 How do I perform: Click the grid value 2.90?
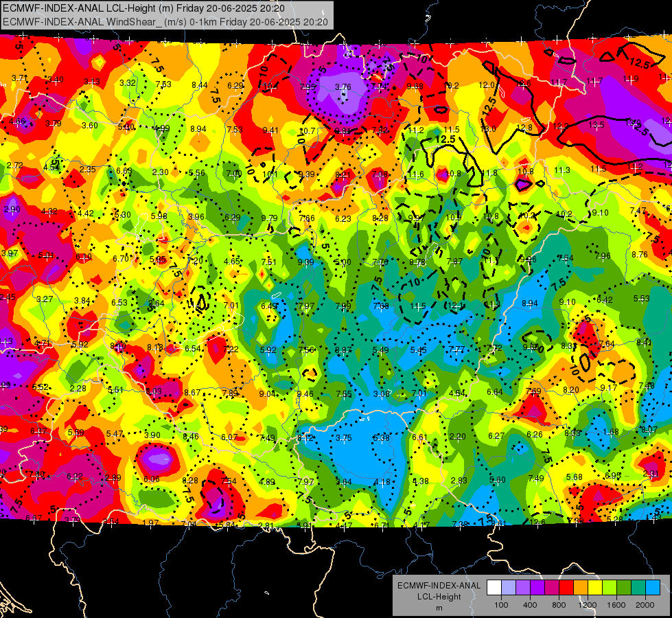coord(12,209)
